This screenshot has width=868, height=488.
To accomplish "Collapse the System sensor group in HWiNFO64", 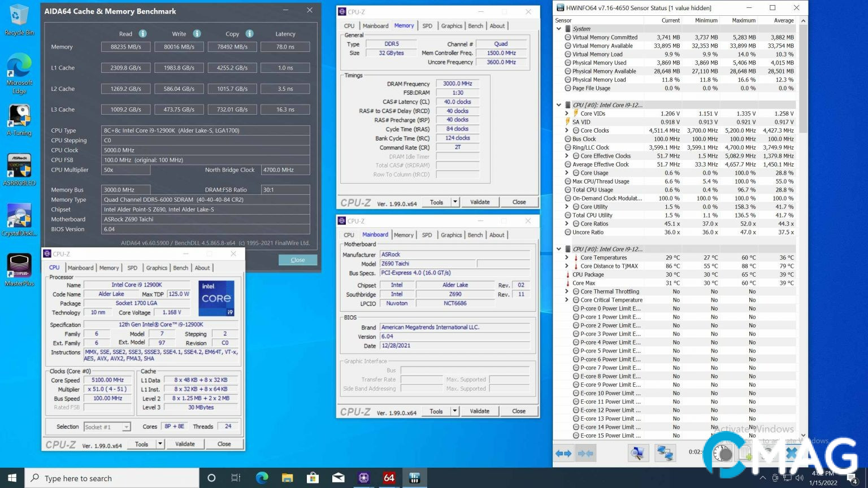I will pos(559,29).
